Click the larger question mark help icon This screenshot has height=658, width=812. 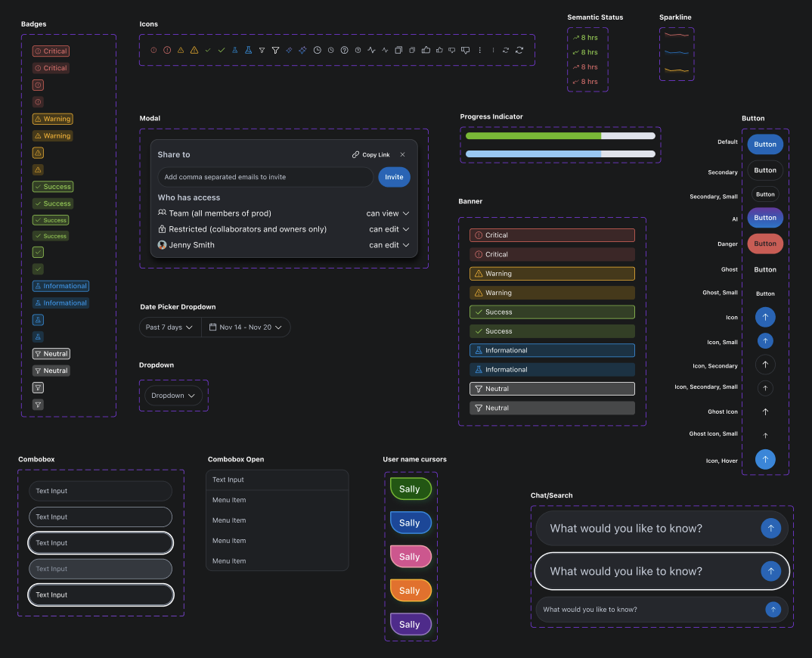point(344,50)
